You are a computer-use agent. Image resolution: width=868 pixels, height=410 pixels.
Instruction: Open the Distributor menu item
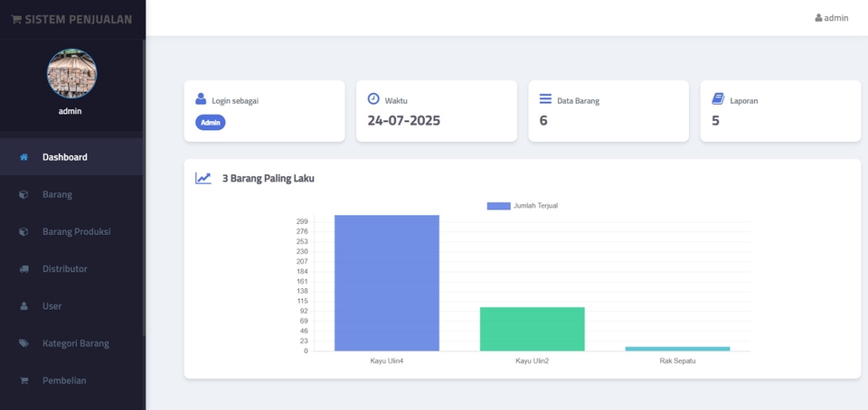[x=64, y=269]
